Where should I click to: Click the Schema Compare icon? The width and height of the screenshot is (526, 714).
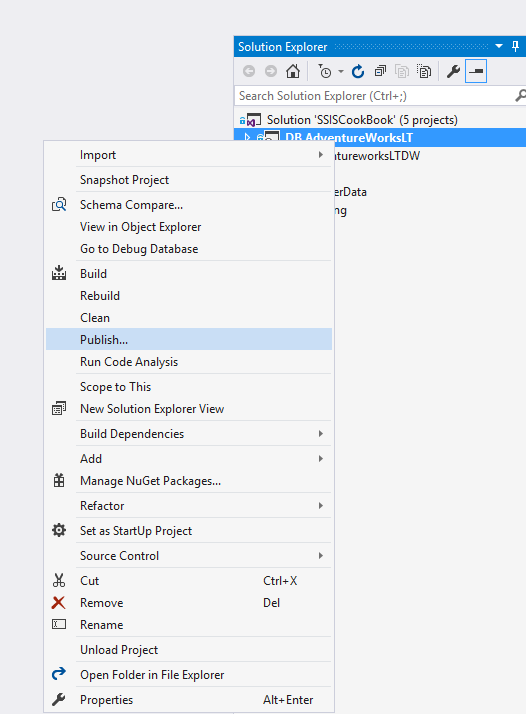[x=59, y=205]
